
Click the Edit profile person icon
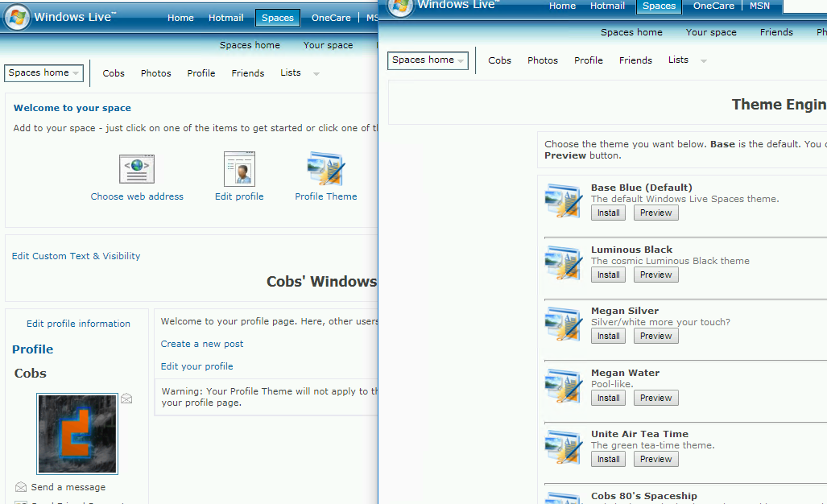click(239, 169)
